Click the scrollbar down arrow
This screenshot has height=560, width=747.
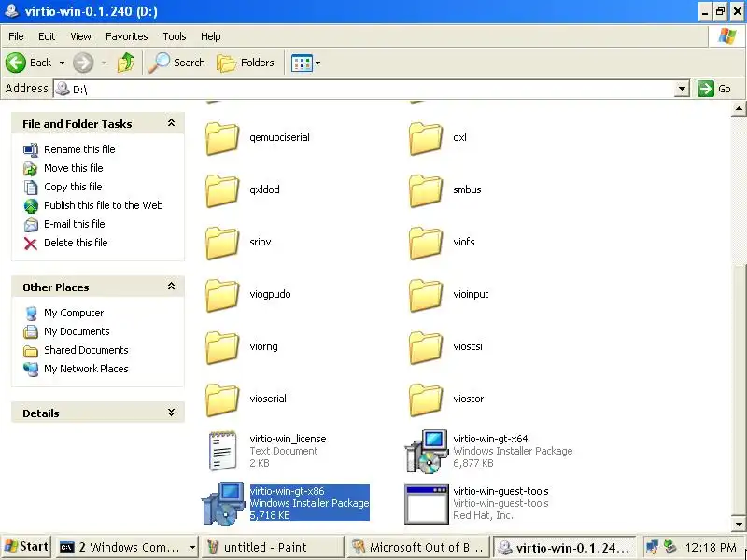(x=738, y=524)
